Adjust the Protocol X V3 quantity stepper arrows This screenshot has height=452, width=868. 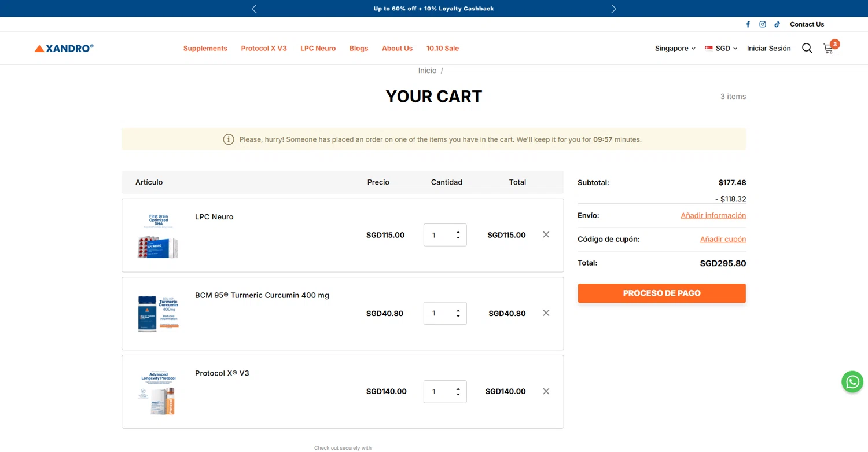458,392
